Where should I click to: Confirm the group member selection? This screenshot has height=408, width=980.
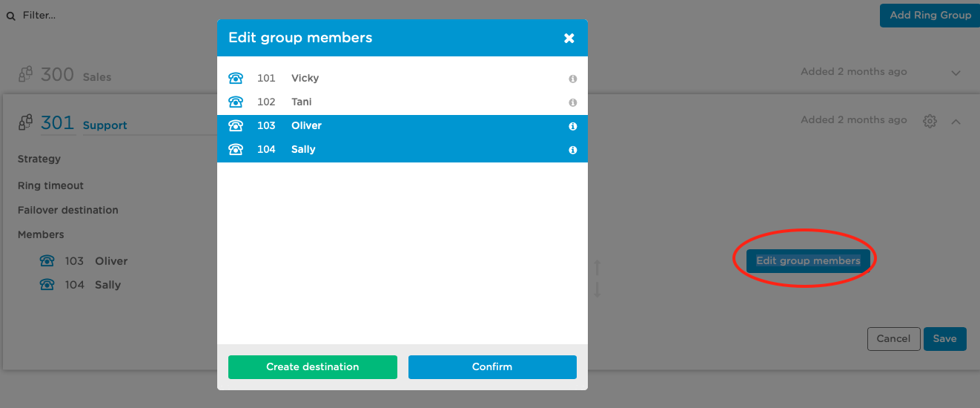tap(492, 367)
